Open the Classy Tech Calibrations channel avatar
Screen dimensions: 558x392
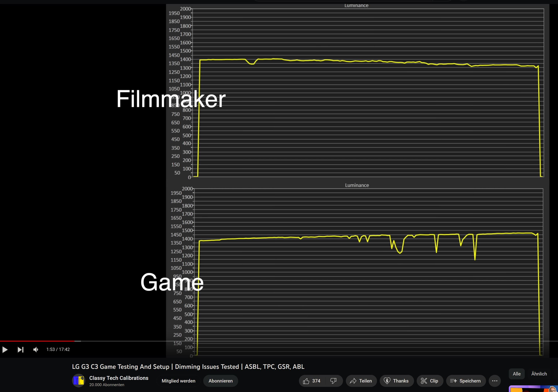pyautogui.click(x=78, y=381)
